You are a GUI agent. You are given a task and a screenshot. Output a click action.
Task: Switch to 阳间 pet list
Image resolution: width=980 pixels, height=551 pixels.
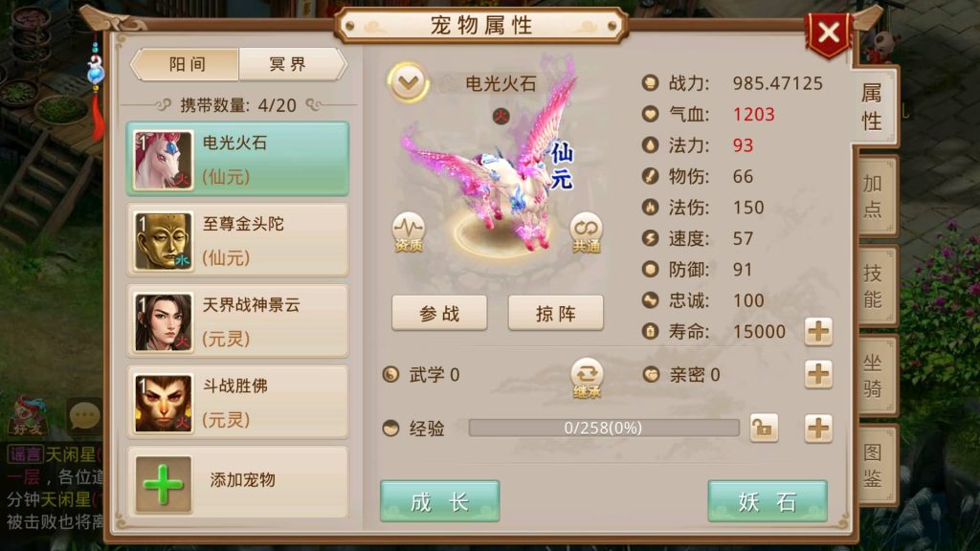point(187,64)
